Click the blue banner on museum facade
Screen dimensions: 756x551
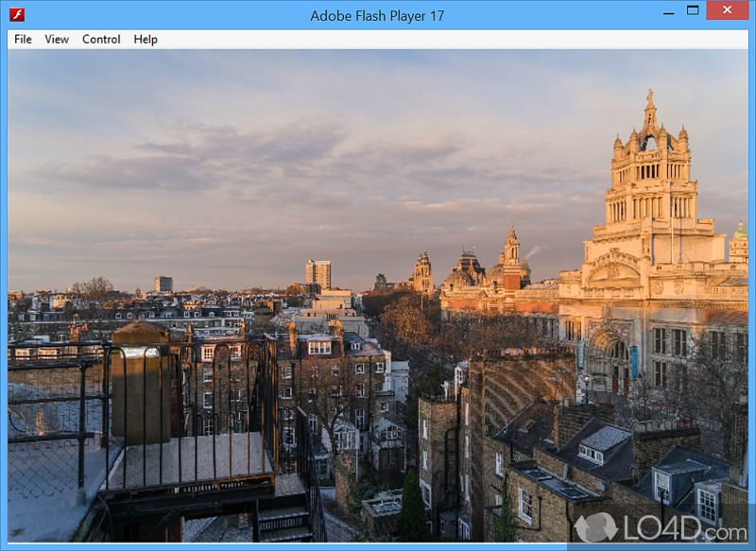[634, 361]
